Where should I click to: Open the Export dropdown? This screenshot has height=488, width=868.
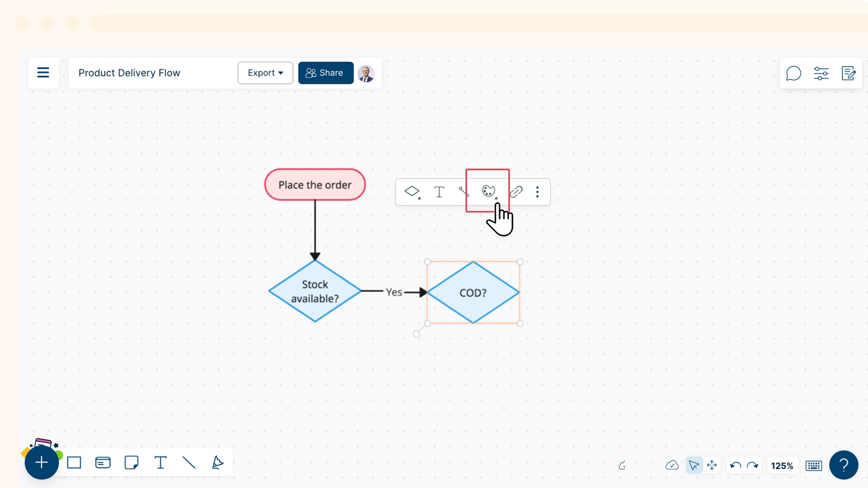pyautogui.click(x=265, y=73)
